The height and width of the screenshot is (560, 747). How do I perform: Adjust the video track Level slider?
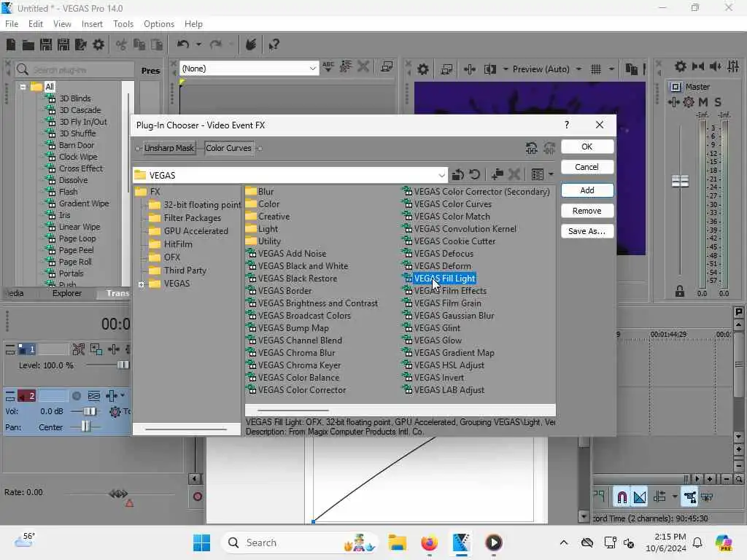(123, 365)
